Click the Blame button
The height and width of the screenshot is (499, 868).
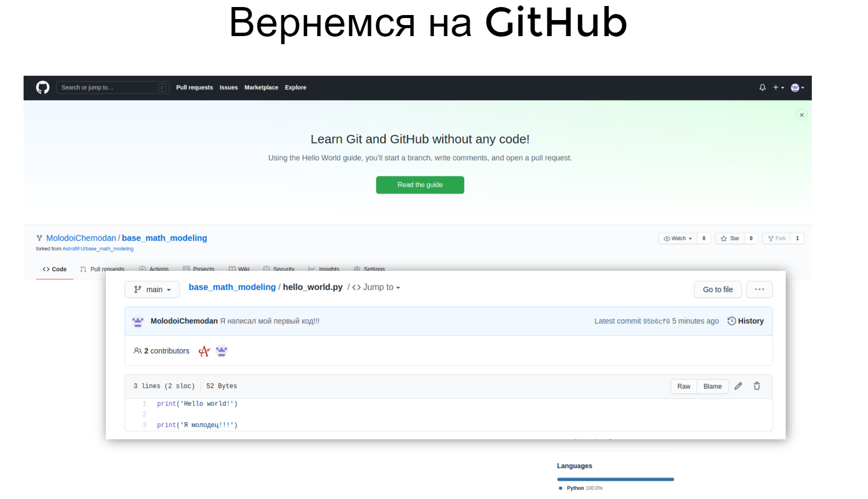(x=712, y=386)
